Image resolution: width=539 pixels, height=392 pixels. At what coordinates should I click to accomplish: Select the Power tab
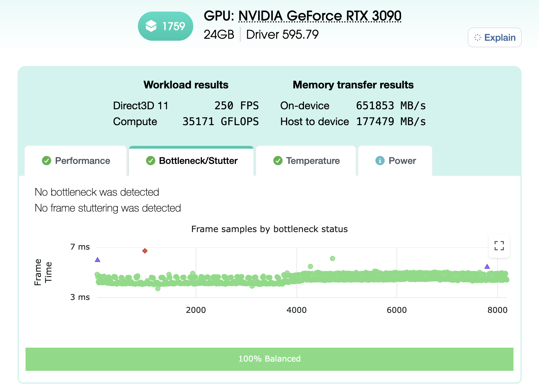[402, 161]
